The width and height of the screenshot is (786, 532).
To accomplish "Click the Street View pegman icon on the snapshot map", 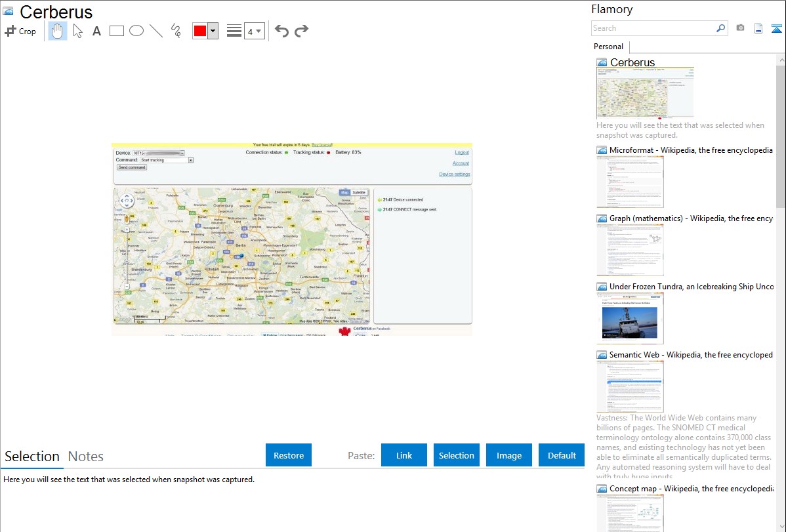I will click(127, 219).
